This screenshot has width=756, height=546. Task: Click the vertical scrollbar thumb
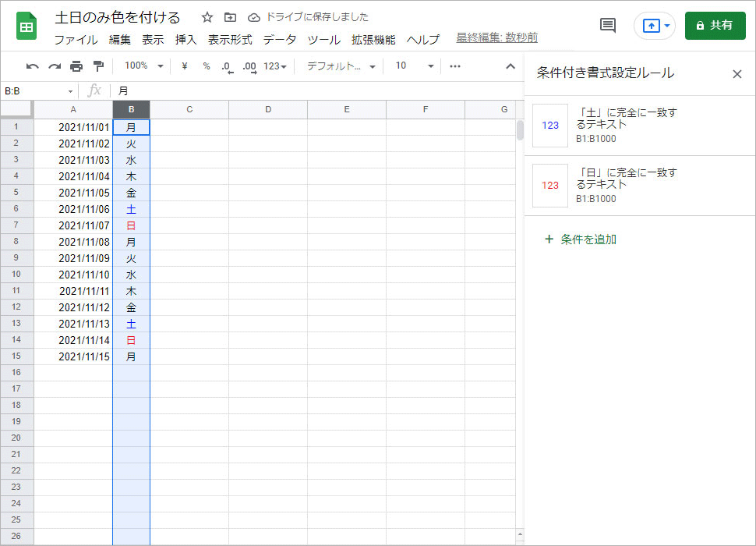[x=520, y=130]
